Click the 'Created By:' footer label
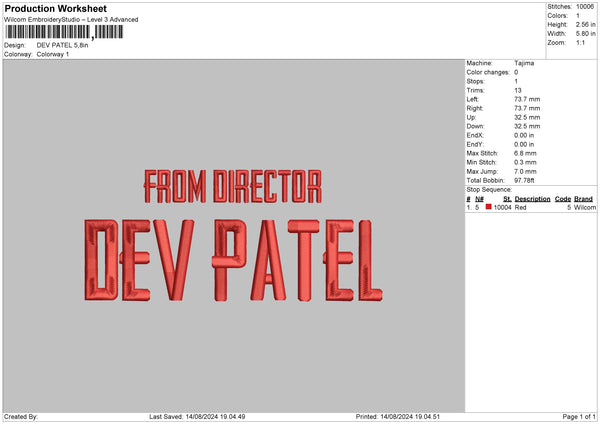 (21, 416)
